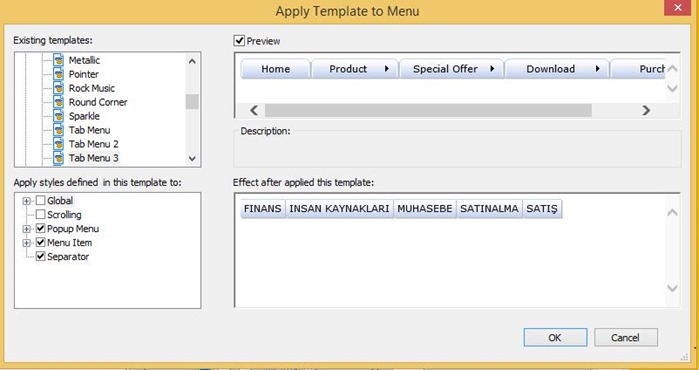Screen dimensions: 699x370
Task: Click the Special Offer submenu arrow
Action: pos(492,69)
